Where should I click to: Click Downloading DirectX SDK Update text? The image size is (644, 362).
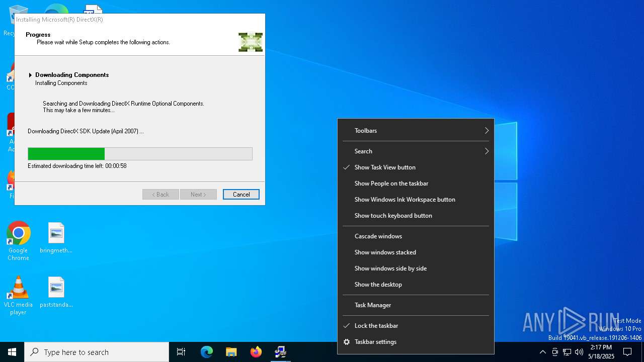pos(86,131)
